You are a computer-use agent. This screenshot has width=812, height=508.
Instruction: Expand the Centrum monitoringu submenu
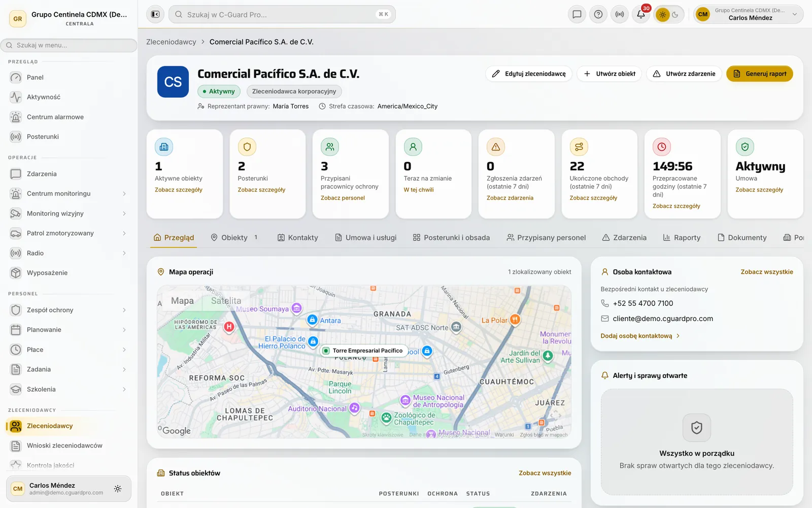click(x=124, y=194)
